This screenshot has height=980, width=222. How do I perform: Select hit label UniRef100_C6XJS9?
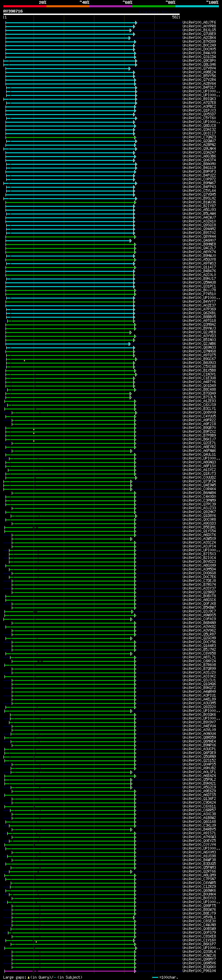[199, 405]
